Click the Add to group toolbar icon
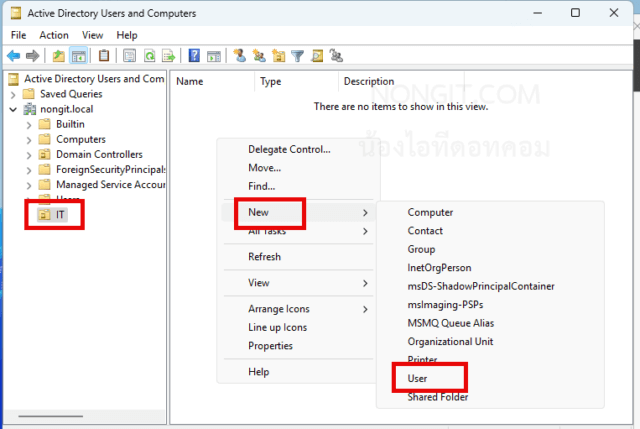640x429 pixels. (336, 56)
